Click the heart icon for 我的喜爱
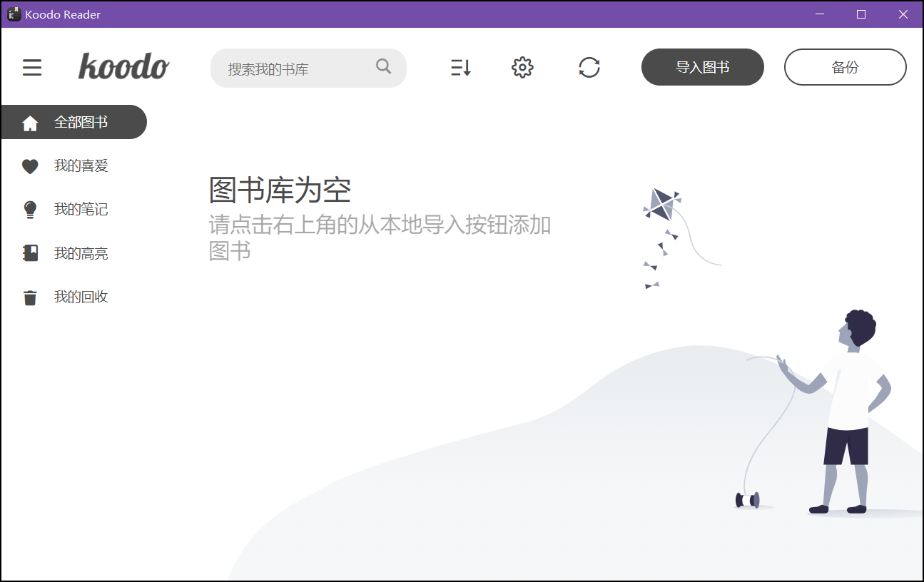The image size is (924, 582). (x=30, y=166)
